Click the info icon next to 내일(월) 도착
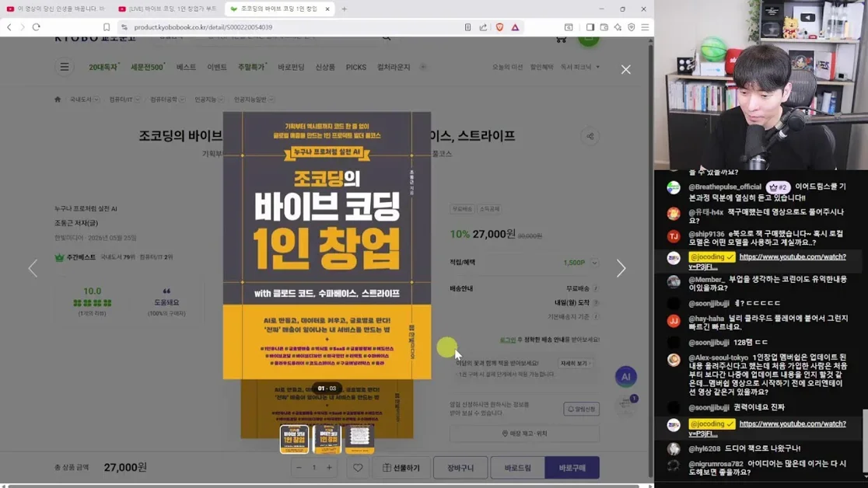The width and height of the screenshot is (868, 488). [596, 302]
